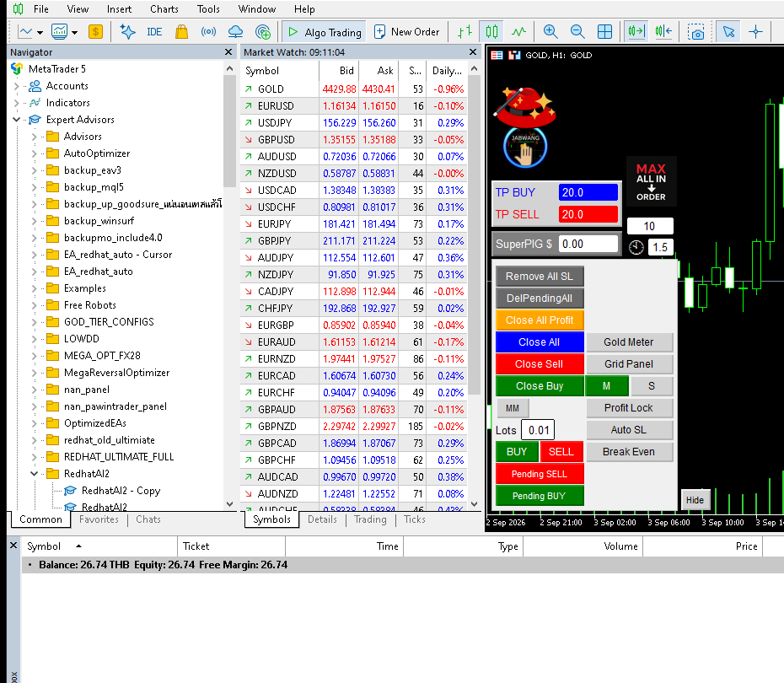Click the Signals broadcast icon
This screenshot has width=784, height=683.
pyautogui.click(x=208, y=32)
